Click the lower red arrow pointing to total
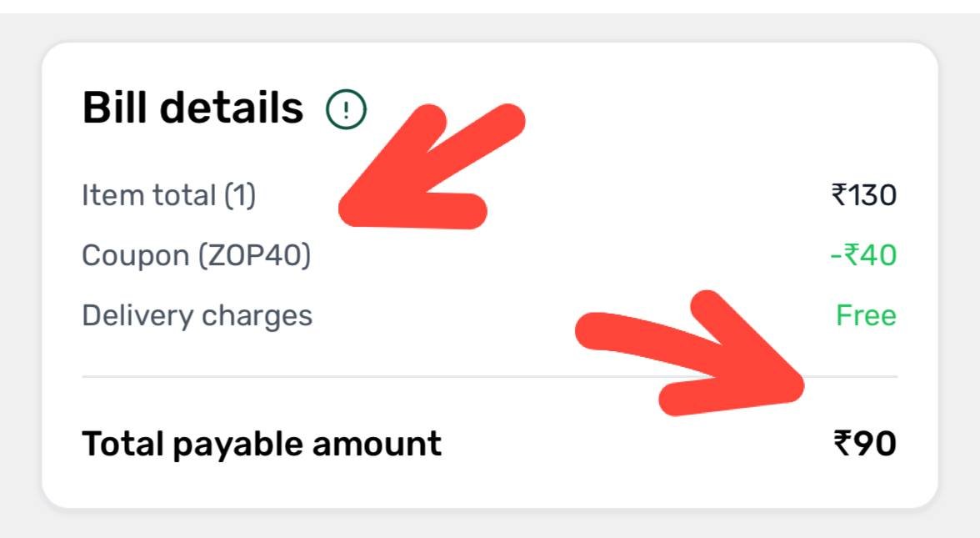Viewport: 980px width, 538px height. (x=689, y=353)
